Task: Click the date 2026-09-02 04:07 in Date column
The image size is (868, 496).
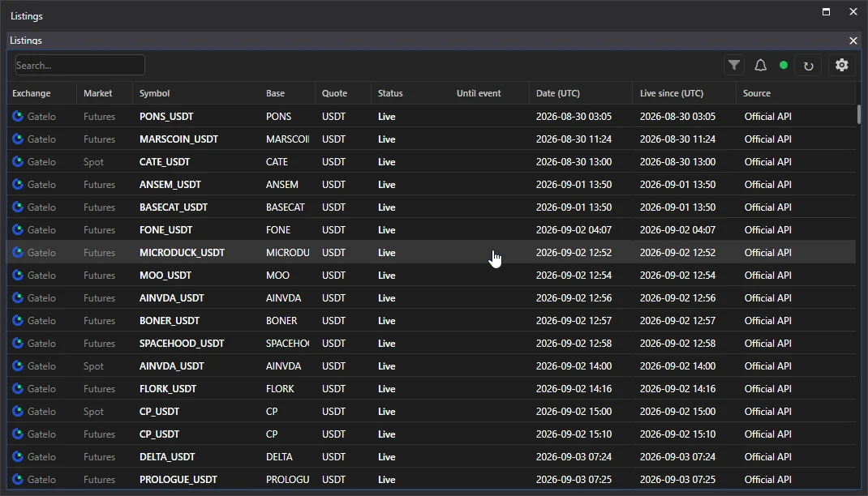Action: coord(574,229)
